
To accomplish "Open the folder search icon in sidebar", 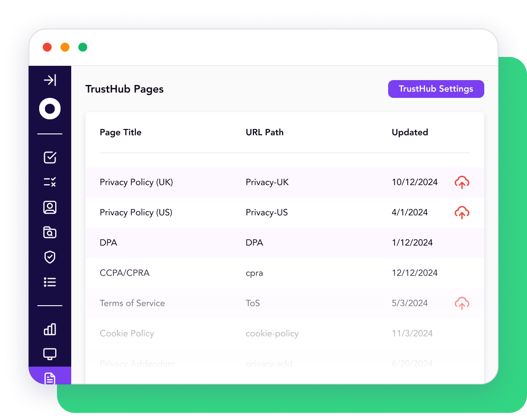I will click(x=50, y=232).
